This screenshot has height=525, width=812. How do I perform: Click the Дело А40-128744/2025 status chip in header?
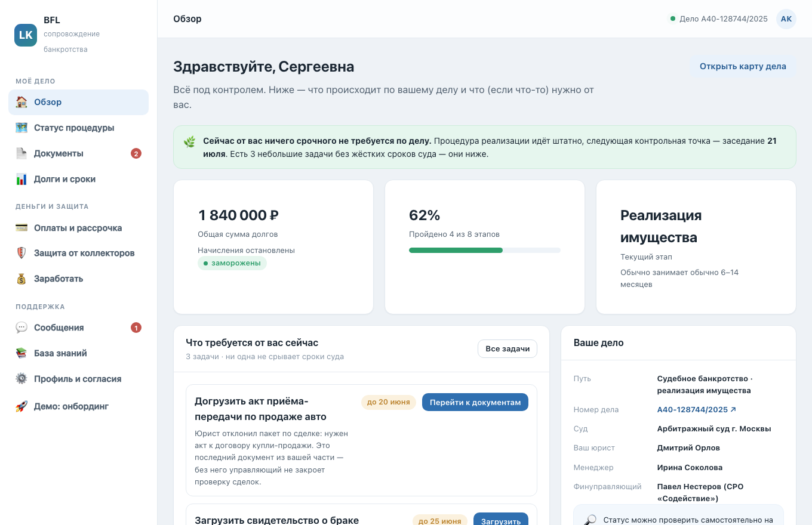pos(718,18)
